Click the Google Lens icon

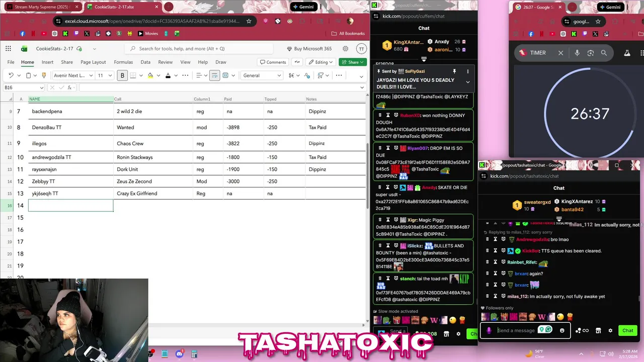591,53
